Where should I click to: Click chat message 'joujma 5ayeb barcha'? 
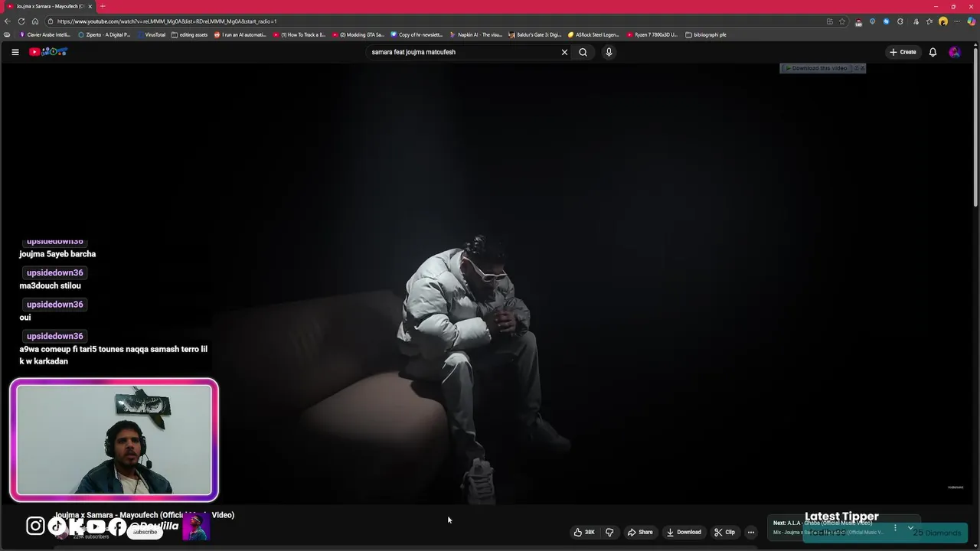(x=57, y=254)
